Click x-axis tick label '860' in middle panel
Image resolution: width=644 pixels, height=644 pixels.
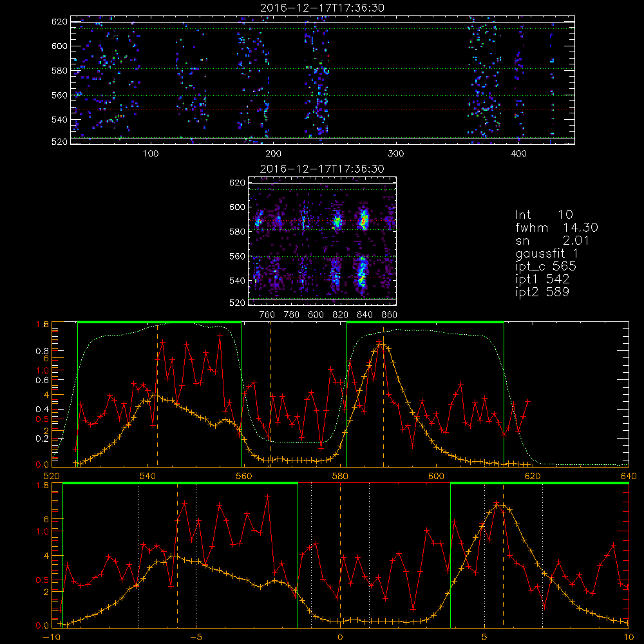coord(390,315)
